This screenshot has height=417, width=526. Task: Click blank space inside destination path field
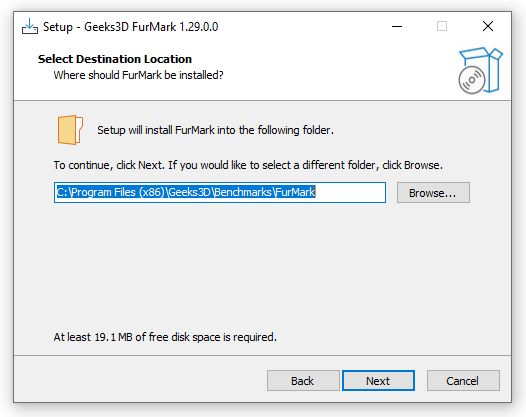(350, 193)
